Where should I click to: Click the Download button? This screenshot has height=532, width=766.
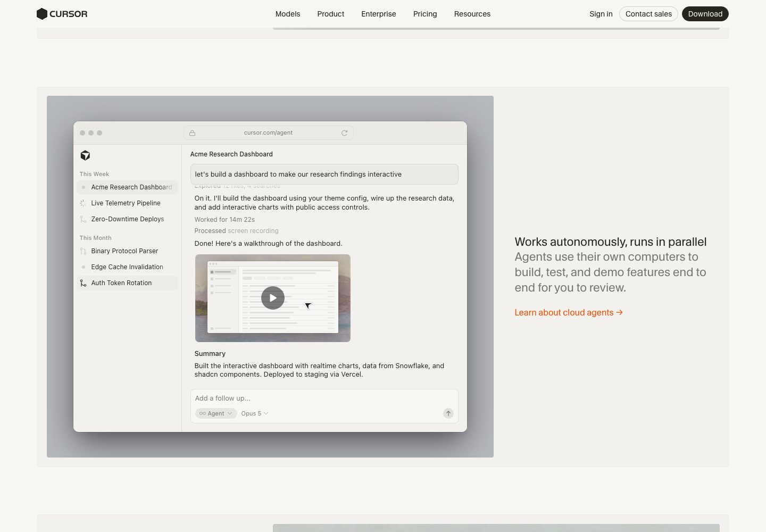point(705,14)
